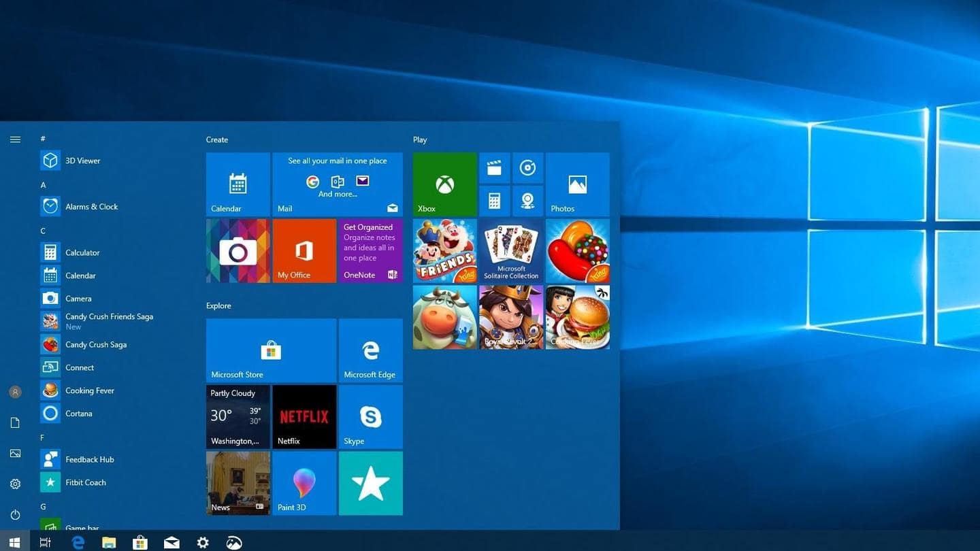Viewport: 980px width, 551px height.
Task: Launch the Candy Crush Friends tile
Action: (x=445, y=251)
